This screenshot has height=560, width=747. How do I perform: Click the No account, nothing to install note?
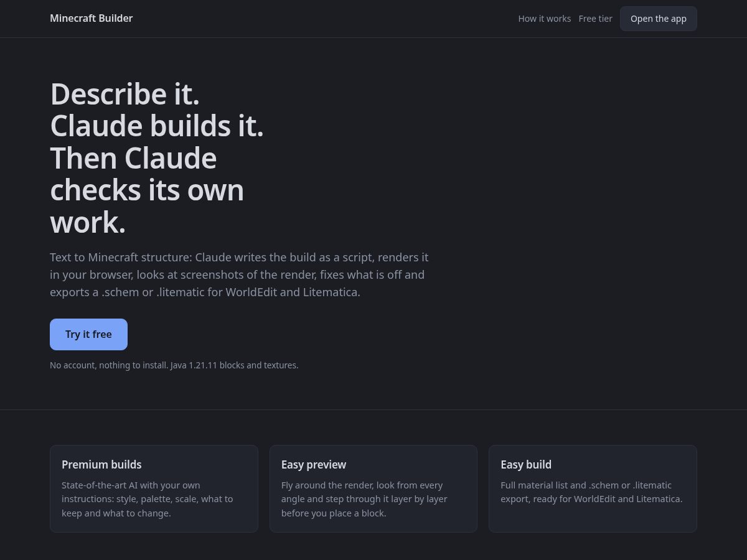pos(174,365)
